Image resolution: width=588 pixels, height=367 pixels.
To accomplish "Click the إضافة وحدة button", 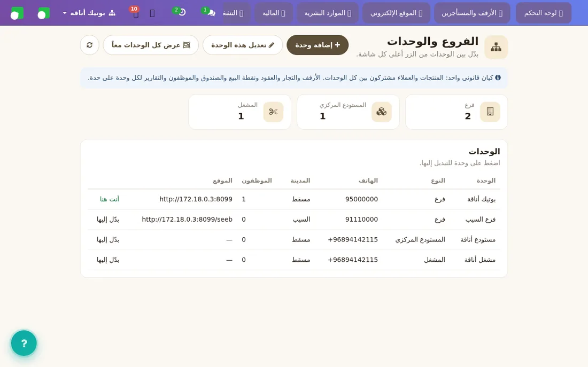I will coord(317,45).
